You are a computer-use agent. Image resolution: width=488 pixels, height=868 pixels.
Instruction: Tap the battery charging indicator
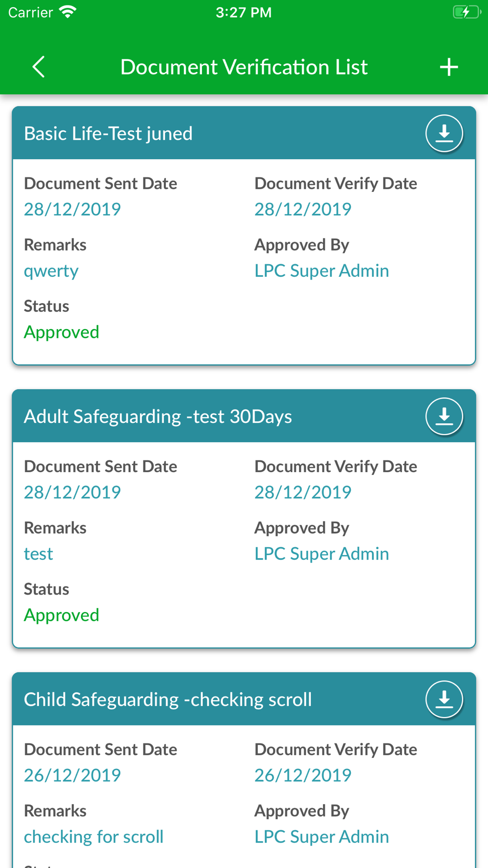tap(467, 12)
